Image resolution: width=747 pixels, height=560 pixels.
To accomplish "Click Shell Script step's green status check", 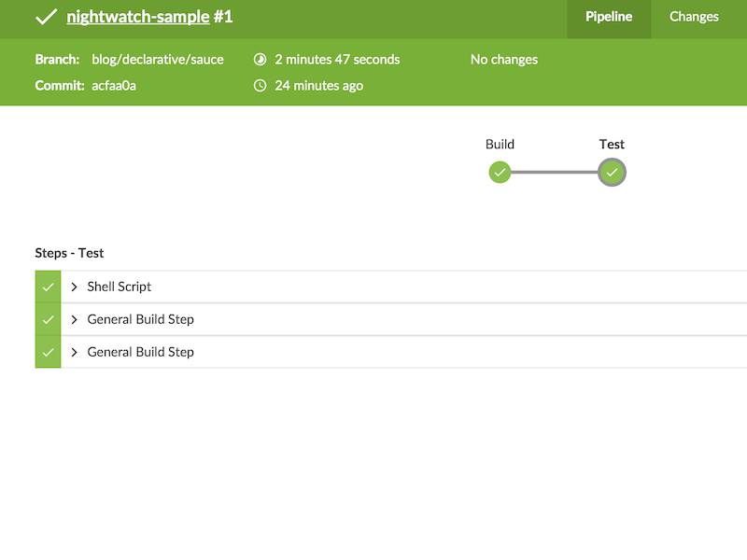I will click(48, 287).
